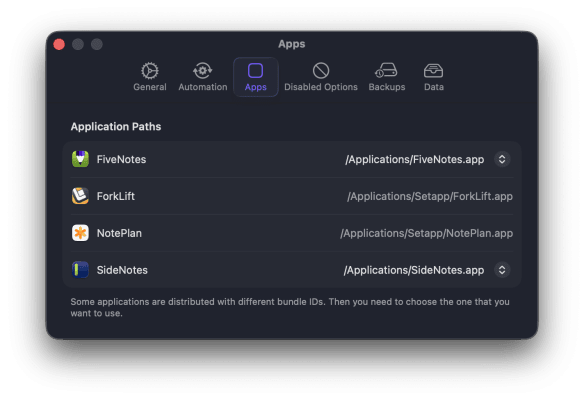This screenshot has width=584, height=400.
Task: Click the /Applications/SideNotes.app path
Action: pos(414,270)
